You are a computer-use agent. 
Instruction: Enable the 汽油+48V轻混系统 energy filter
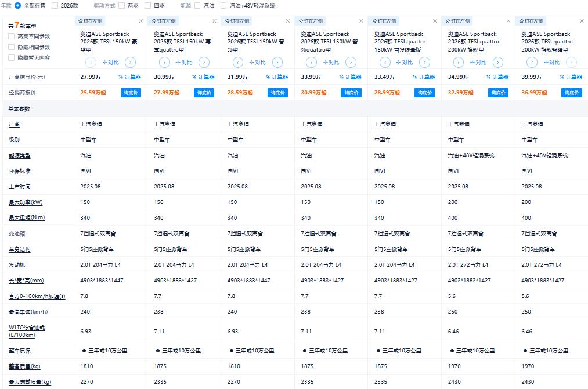223,5
